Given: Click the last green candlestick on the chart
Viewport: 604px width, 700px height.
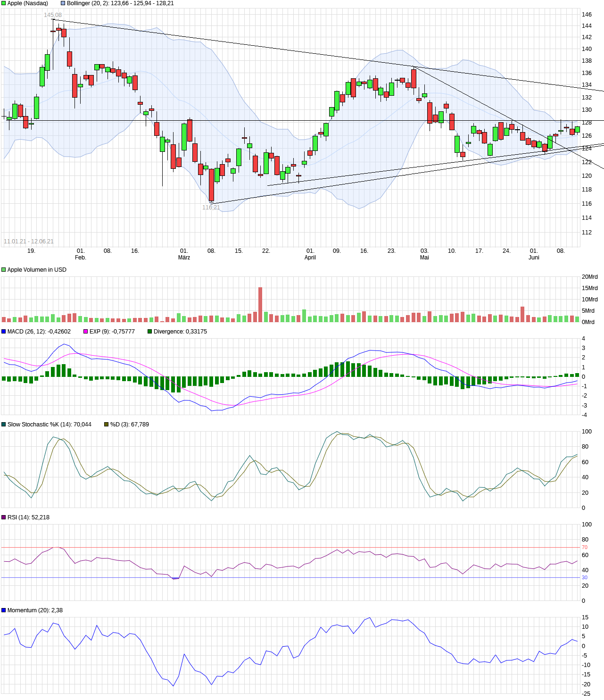Looking at the screenshot, I should [577, 129].
